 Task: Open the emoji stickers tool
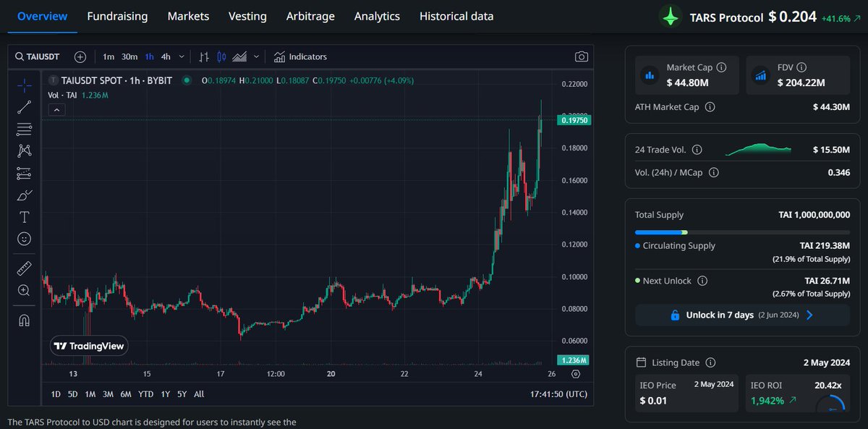click(x=24, y=239)
